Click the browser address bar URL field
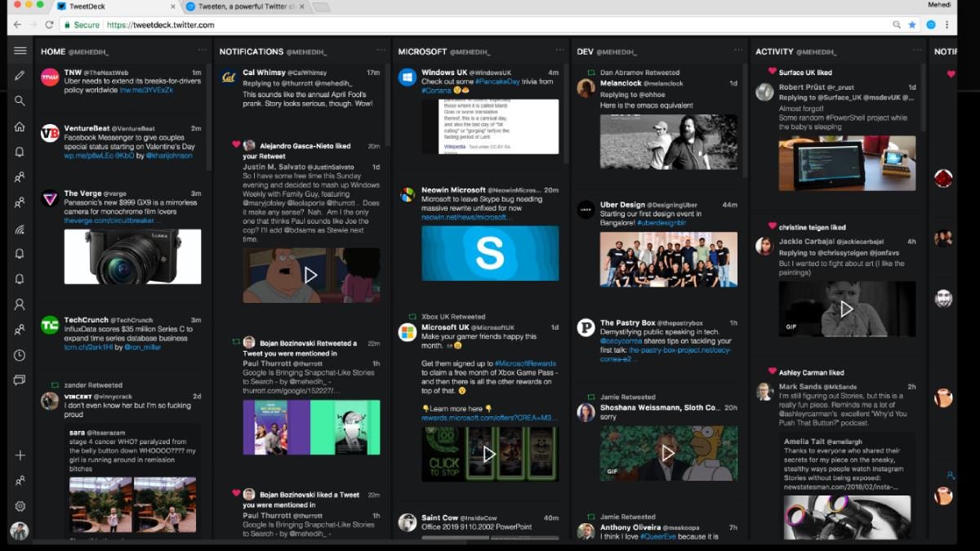Screen dimensions: 980x551 (490, 25)
